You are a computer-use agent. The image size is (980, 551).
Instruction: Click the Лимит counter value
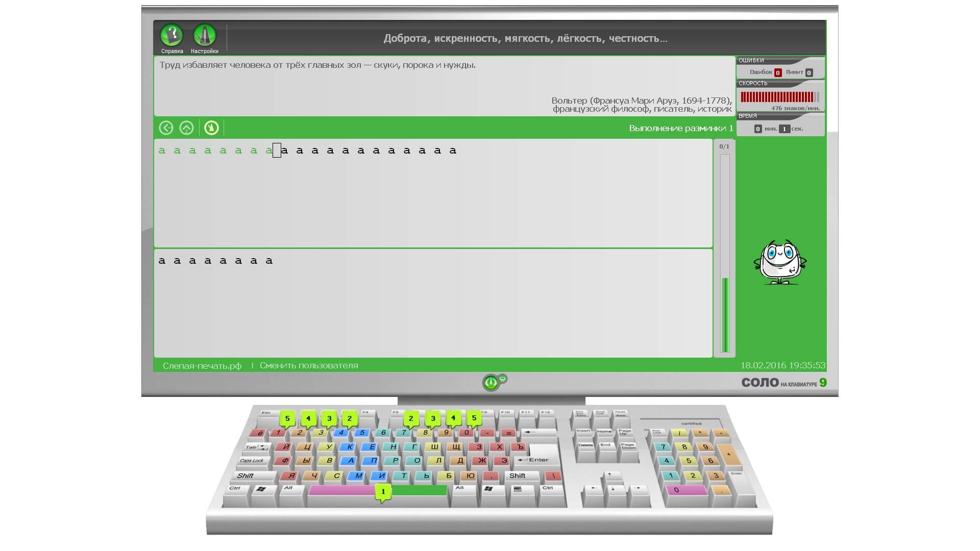(809, 72)
